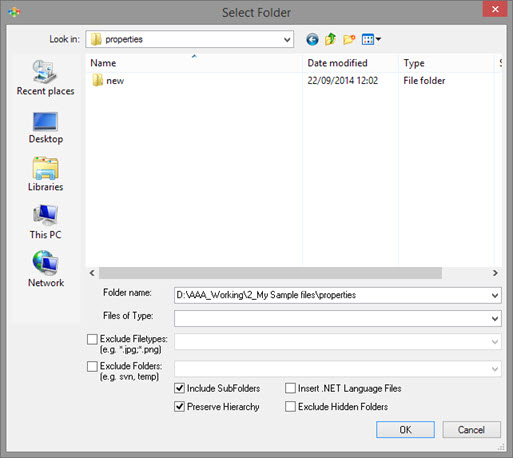This screenshot has width=513, height=458.
Task: Uncheck Include SubFolders
Action: (179, 388)
